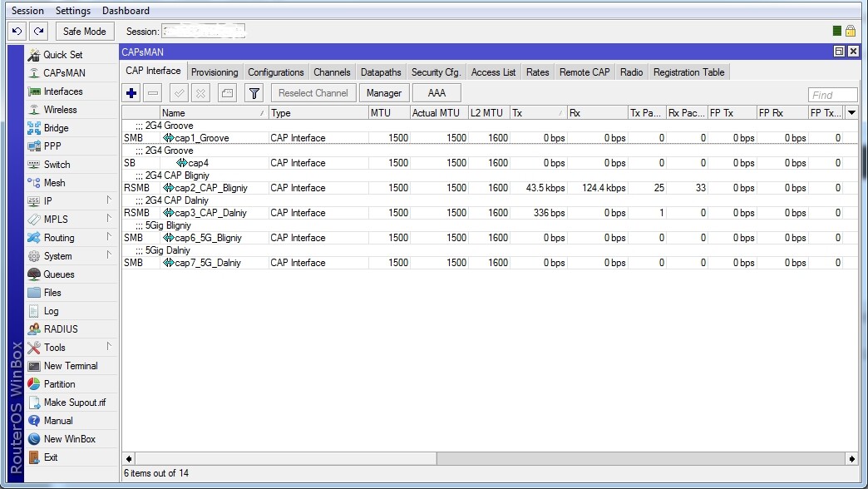Select the cap7_5G_Dalniy row
The height and width of the screenshot is (489, 868).
[490, 263]
